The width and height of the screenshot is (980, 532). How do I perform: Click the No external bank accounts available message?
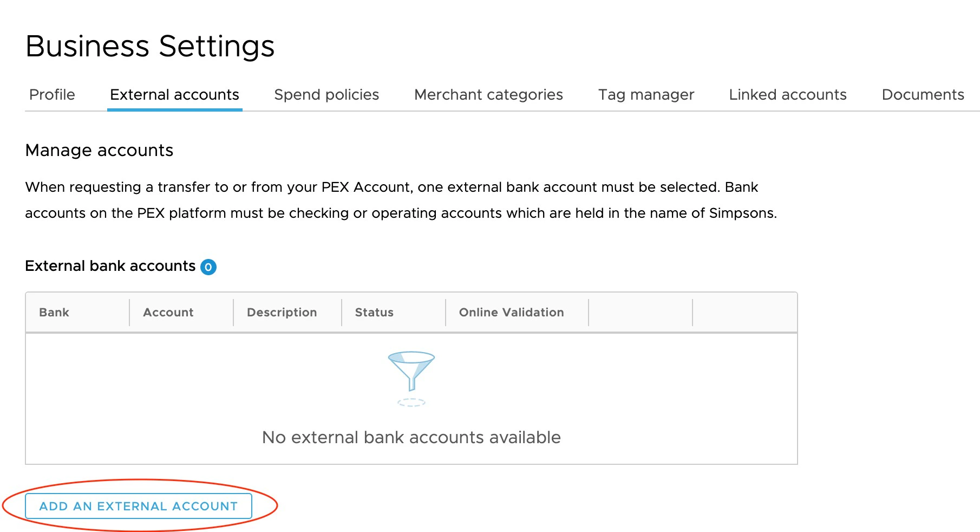[411, 437]
